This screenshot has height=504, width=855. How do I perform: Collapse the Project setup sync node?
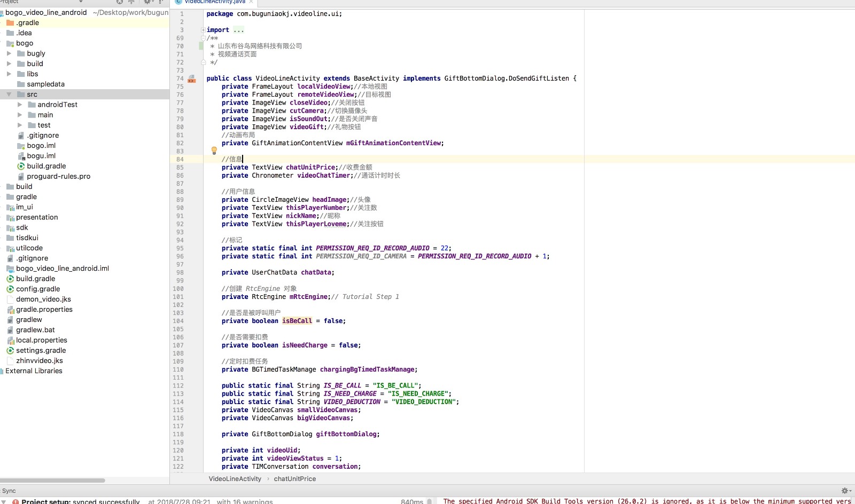pos(4,501)
